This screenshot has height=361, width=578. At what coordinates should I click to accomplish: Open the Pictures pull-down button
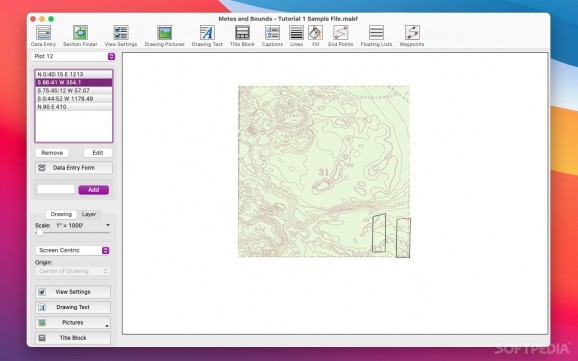pos(73,323)
